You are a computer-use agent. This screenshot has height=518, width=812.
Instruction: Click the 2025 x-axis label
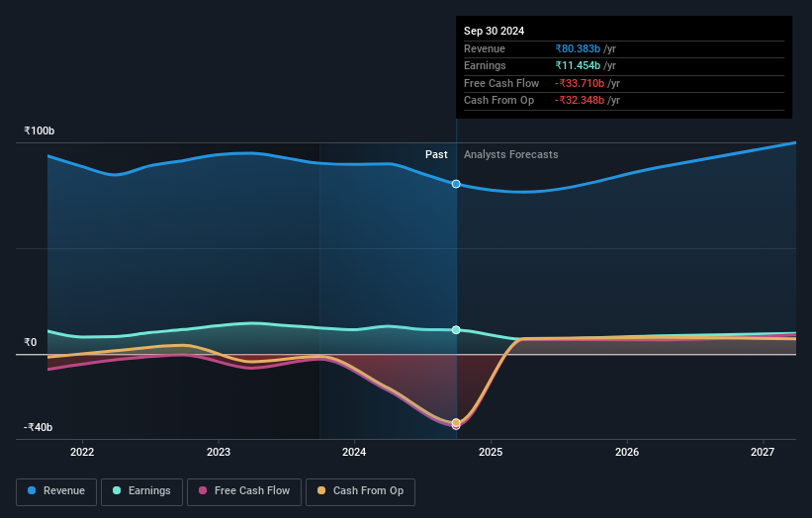491,453
